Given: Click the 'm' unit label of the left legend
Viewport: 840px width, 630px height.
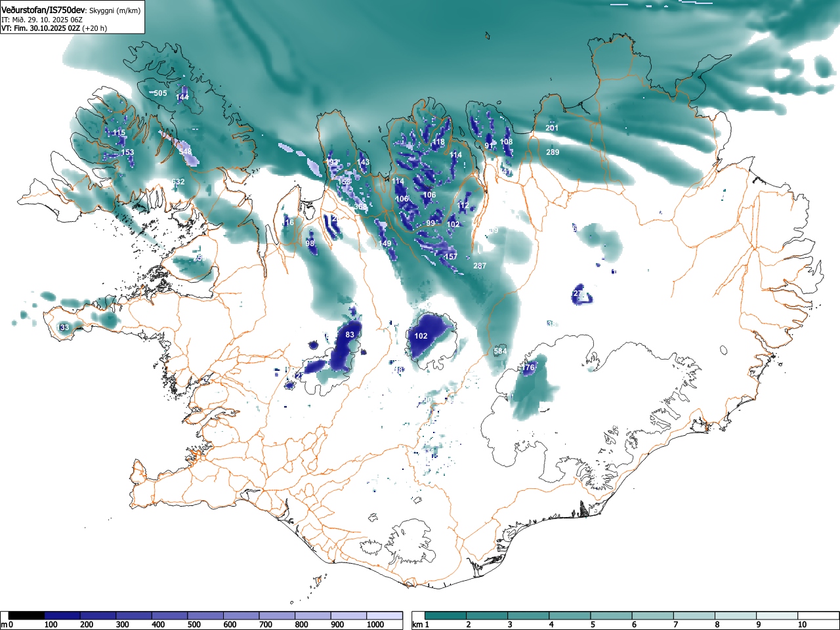Looking at the screenshot, I should (x=5, y=625).
